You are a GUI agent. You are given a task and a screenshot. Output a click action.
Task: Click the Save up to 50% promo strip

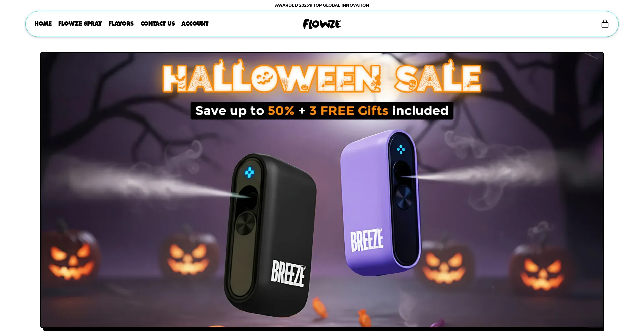(x=322, y=111)
